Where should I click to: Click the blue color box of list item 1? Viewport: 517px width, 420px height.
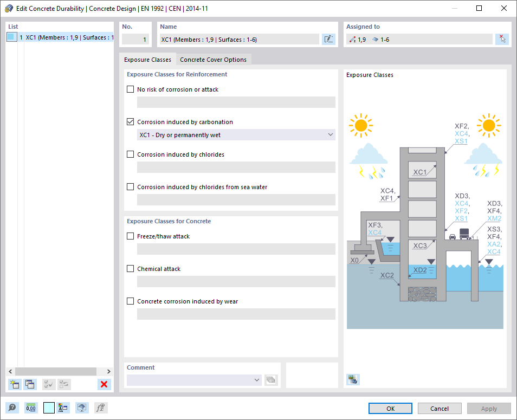[11, 37]
